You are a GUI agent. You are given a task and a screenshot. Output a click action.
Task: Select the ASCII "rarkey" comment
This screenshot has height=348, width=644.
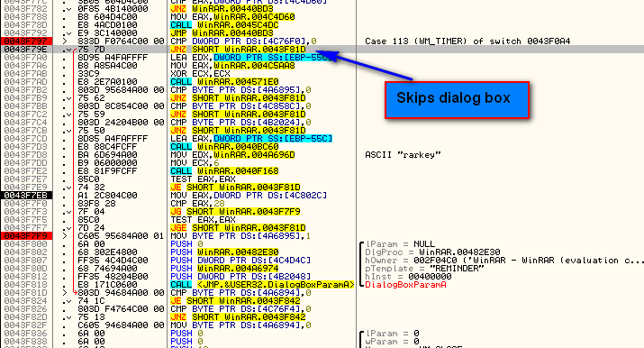(x=403, y=155)
